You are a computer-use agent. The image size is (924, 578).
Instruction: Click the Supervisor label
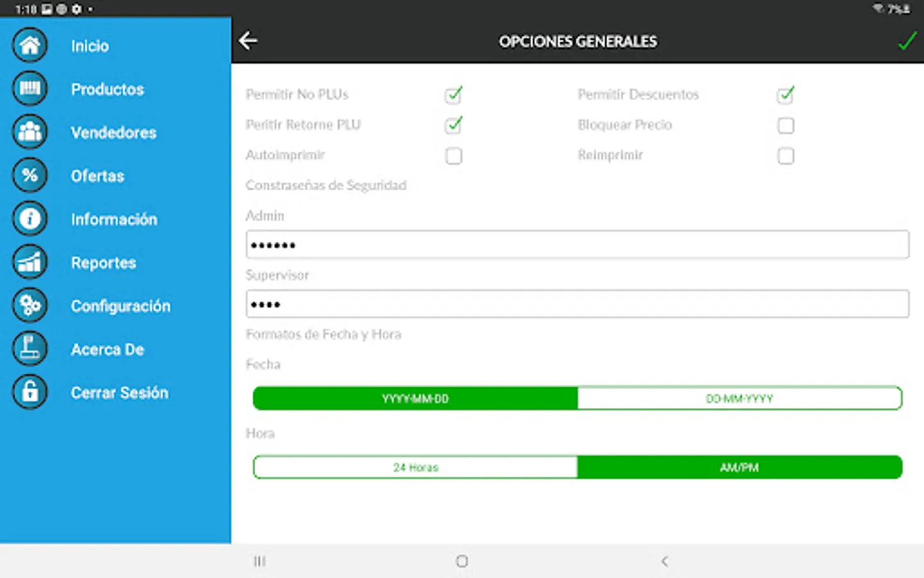pyautogui.click(x=277, y=275)
